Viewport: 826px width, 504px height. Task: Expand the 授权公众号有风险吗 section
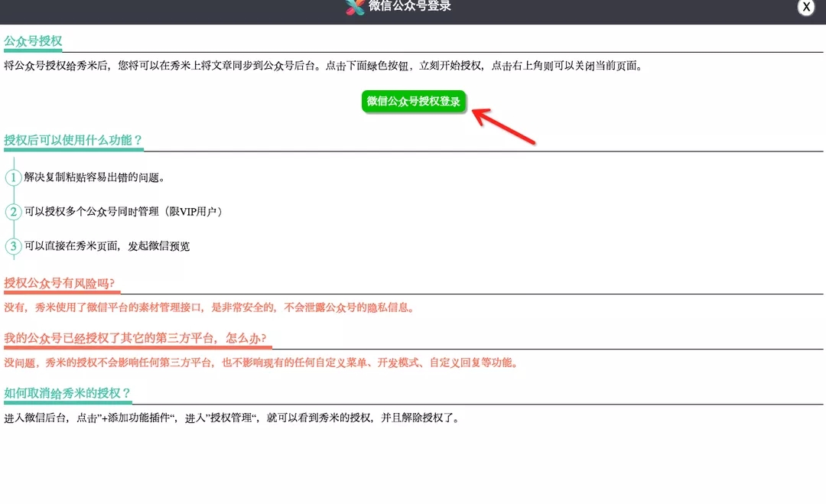coord(60,281)
